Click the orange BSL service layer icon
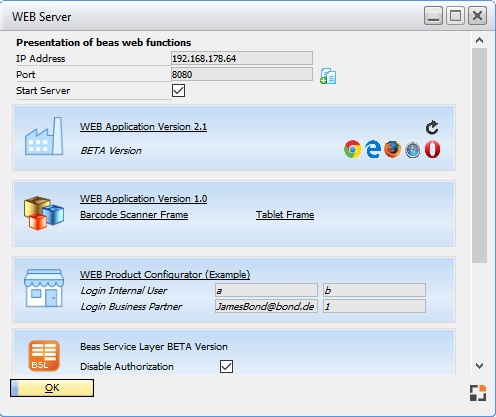496x417 pixels. pyautogui.click(x=44, y=356)
